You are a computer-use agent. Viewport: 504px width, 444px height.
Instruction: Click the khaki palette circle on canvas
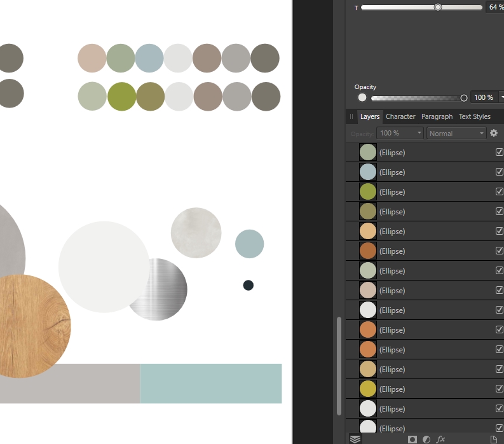pos(151,96)
